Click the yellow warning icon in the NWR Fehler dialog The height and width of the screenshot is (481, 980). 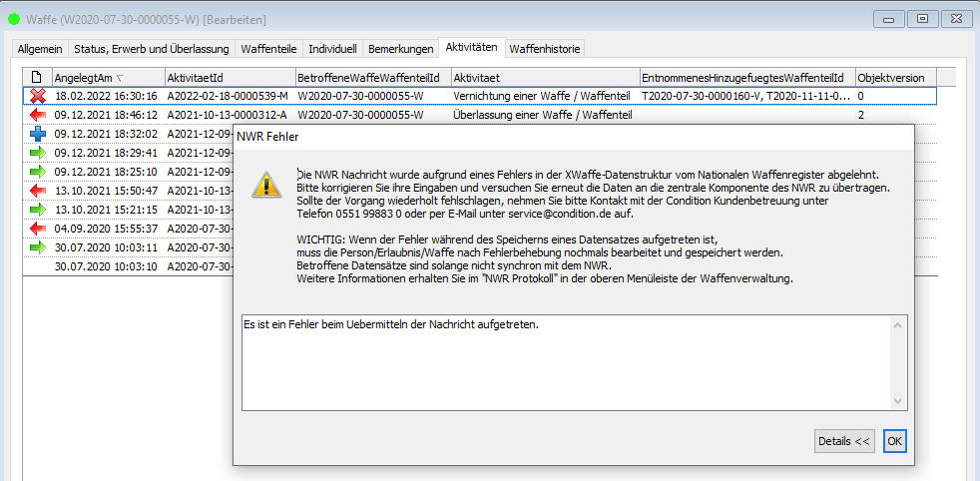pos(266,185)
